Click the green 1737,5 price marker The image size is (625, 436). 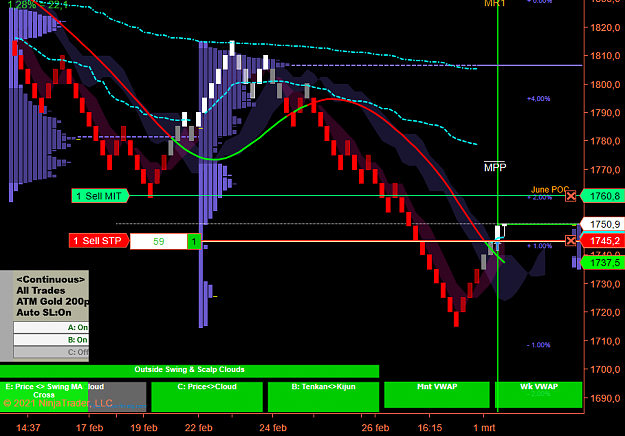tap(603, 263)
